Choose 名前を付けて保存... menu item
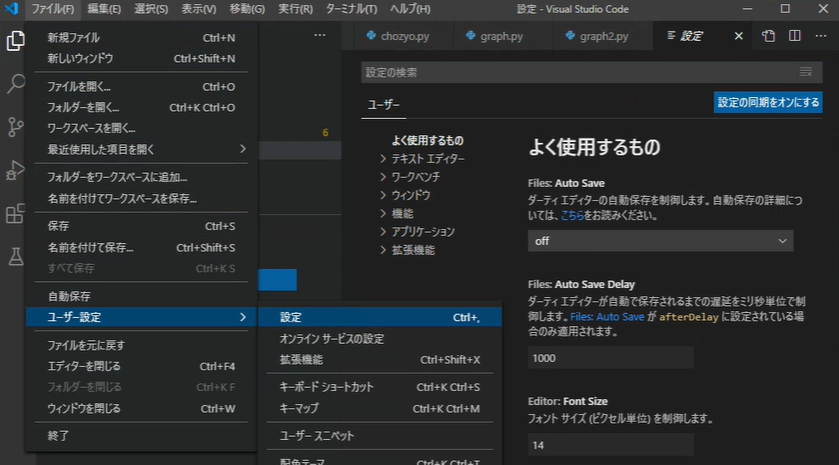The width and height of the screenshot is (839, 465). 141,248
